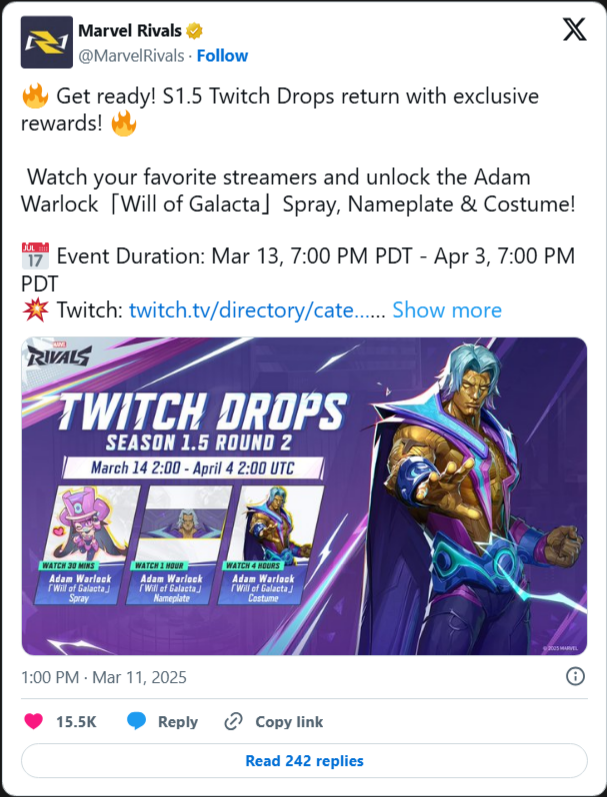The width and height of the screenshot is (607, 797).
Task: Click the copy link chain icon
Action: click(233, 721)
